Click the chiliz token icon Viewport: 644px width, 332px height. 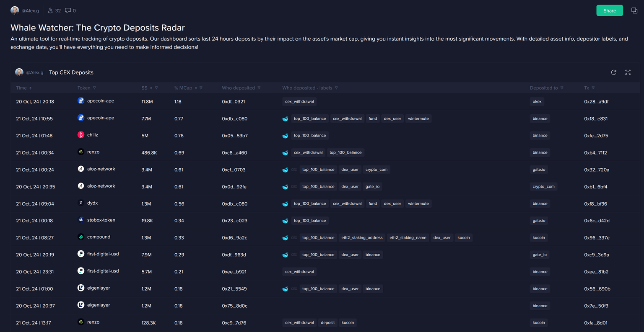[x=81, y=135]
